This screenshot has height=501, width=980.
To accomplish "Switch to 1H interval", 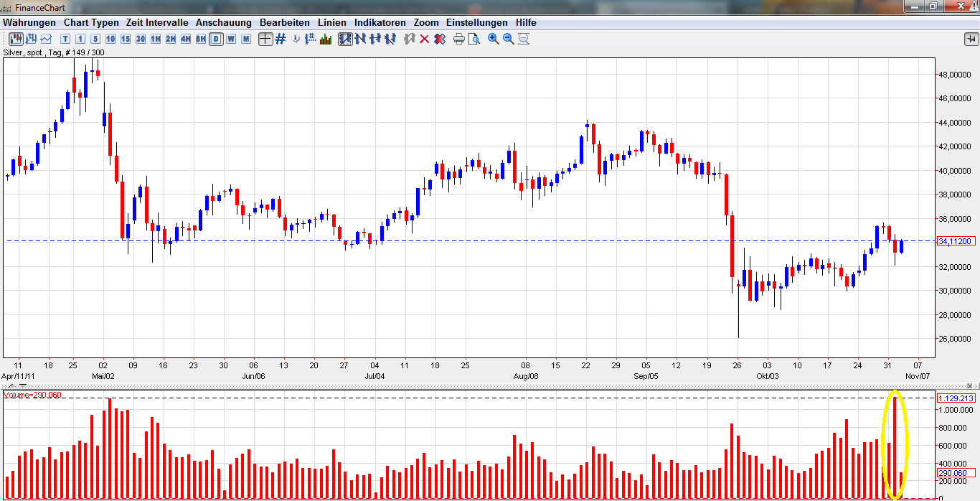I will [x=156, y=39].
